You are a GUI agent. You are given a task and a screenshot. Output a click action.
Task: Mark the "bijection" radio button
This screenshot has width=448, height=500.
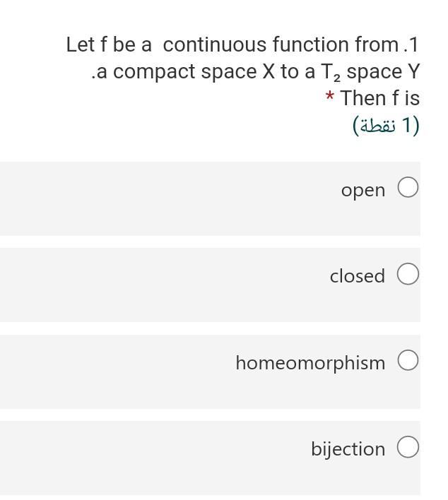(408, 447)
